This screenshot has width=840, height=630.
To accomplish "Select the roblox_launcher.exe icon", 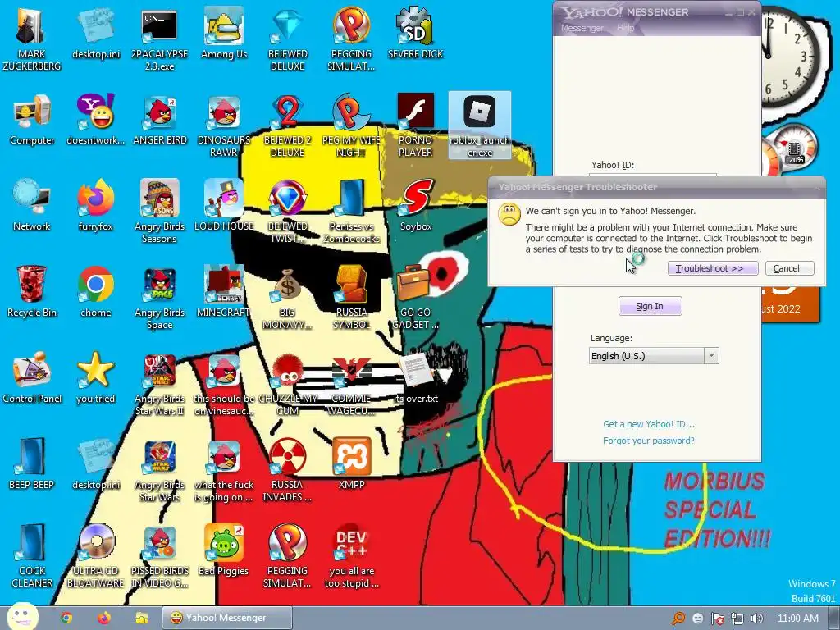I will tap(480, 126).
